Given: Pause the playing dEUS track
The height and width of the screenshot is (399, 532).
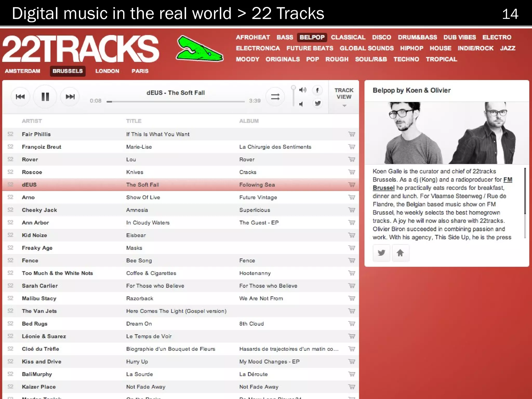Looking at the screenshot, I should (x=45, y=97).
